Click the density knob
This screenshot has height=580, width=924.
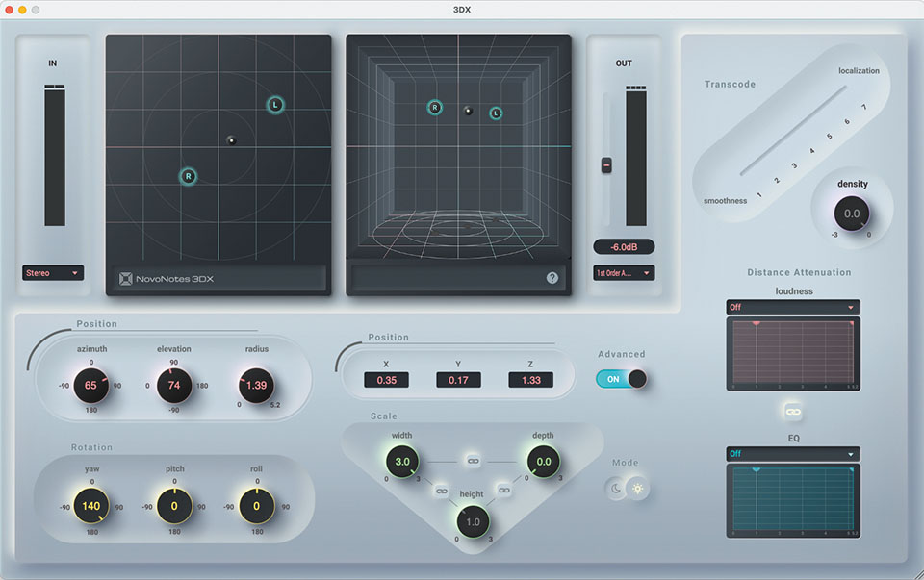coord(852,214)
